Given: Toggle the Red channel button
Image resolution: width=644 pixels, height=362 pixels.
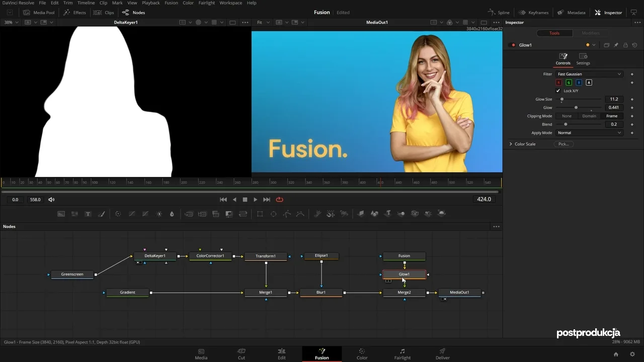Looking at the screenshot, I should [x=558, y=82].
